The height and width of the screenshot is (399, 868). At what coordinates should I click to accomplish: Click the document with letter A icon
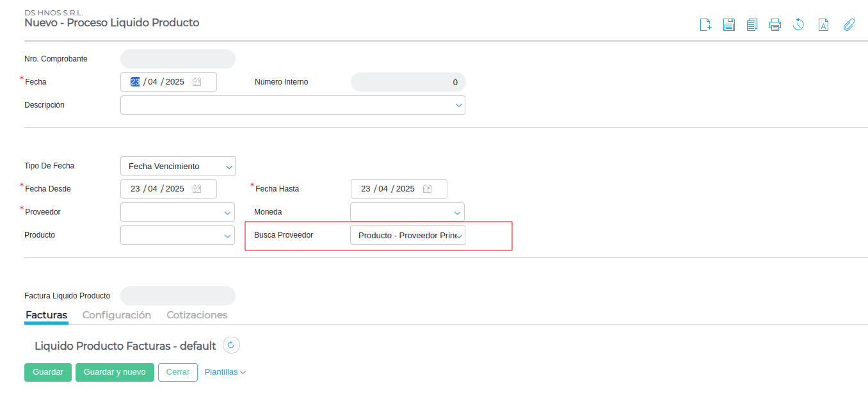click(x=824, y=25)
